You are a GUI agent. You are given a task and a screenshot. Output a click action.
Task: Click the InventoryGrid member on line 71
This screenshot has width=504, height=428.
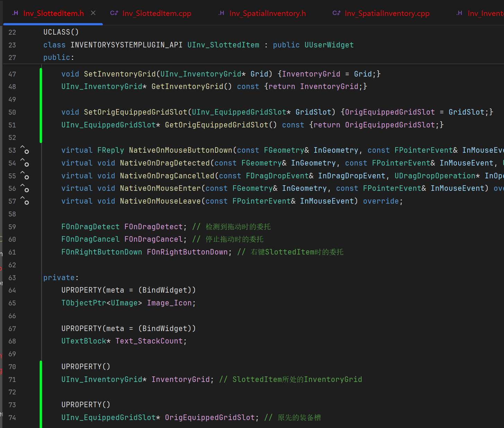[180, 379]
